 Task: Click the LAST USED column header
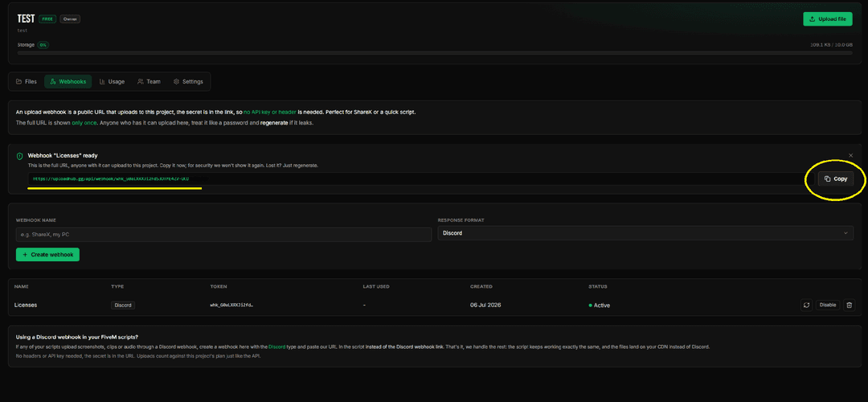click(x=376, y=287)
